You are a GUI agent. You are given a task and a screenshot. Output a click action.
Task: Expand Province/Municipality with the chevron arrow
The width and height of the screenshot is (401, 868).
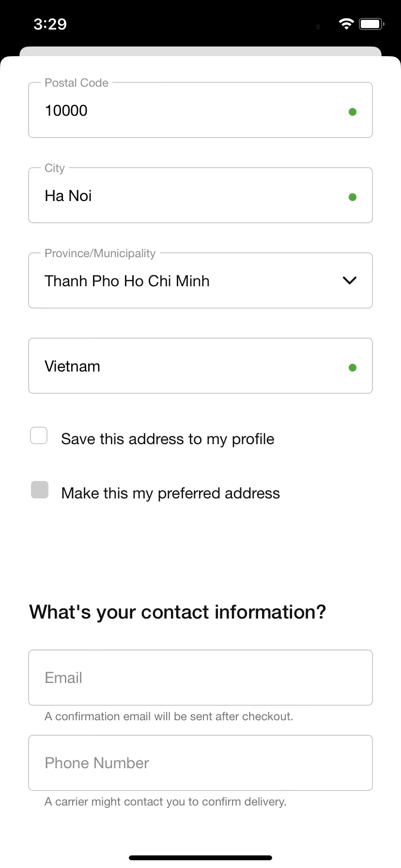350,280
